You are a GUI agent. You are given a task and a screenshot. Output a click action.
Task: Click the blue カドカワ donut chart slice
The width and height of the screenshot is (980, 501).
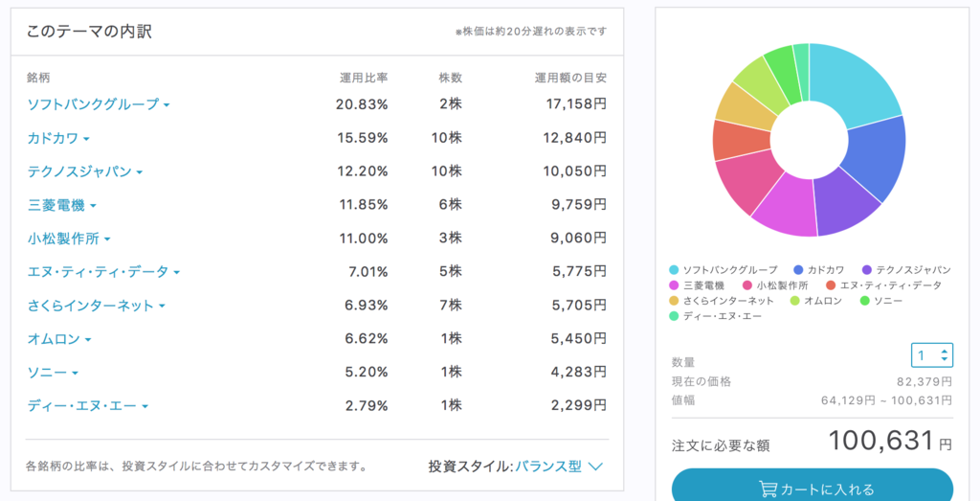(x=875, y=156)
